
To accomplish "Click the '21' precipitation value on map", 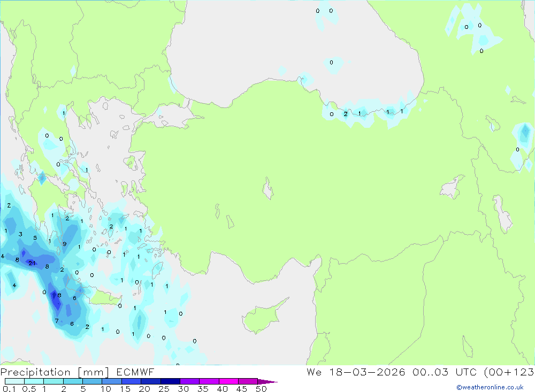I will click(x=32, y=263).
